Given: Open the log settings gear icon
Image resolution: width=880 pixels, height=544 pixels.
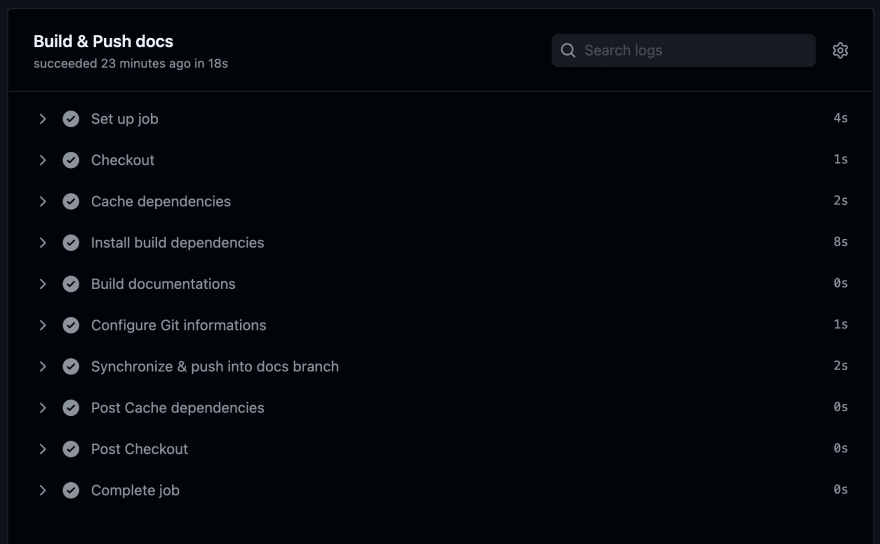Looking at the screenshot, I should (840, 51).
